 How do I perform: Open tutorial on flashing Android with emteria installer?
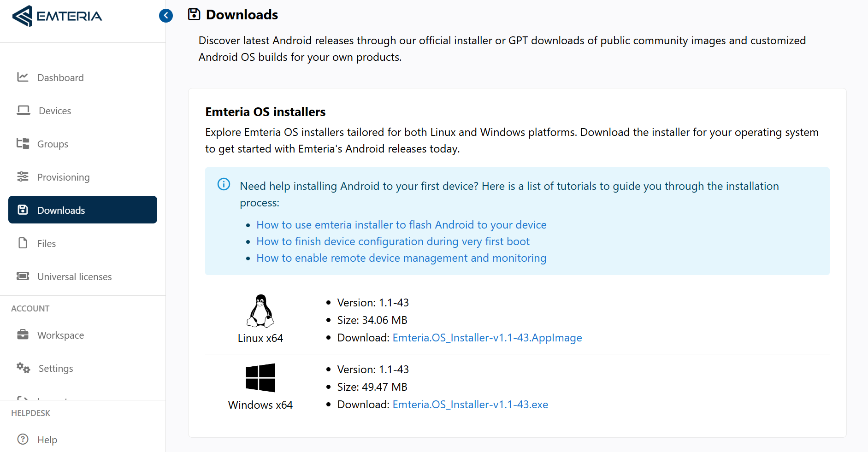(x=402, y=225)
